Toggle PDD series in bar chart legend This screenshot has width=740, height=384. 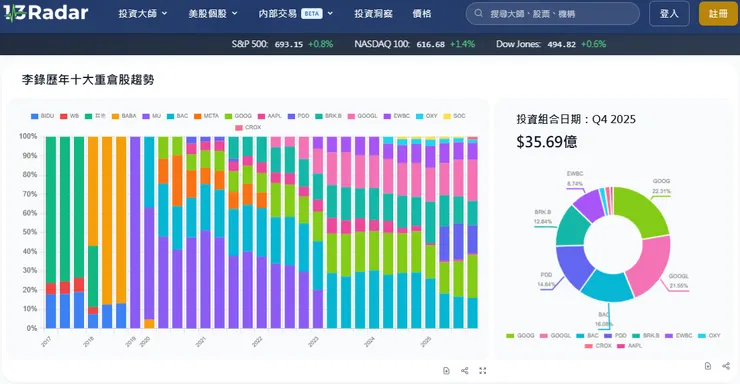click(299, 116)
